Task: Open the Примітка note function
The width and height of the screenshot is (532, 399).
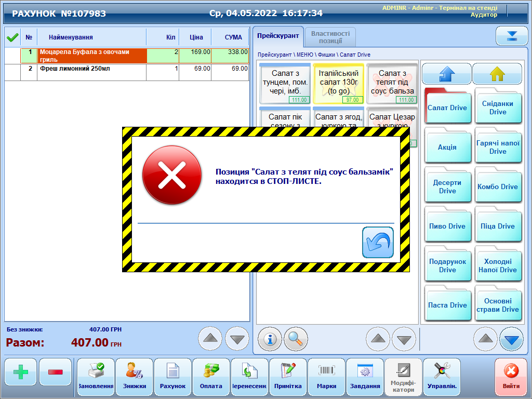Action: (288, 377)
